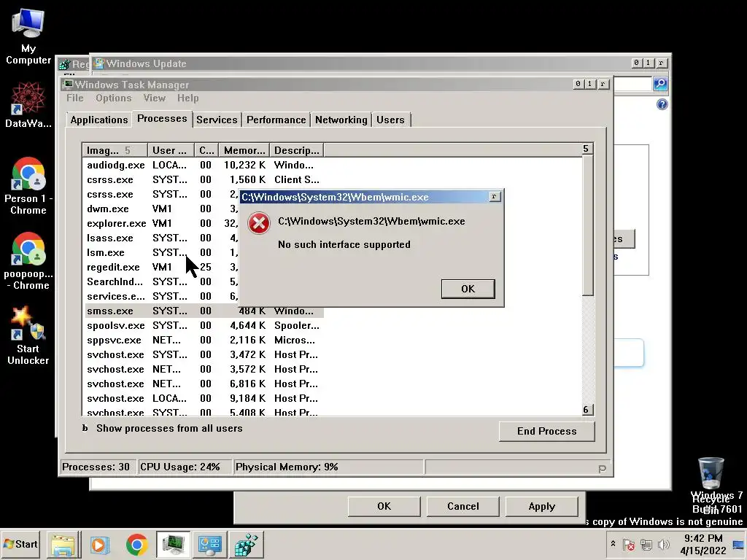Sort by Image Name column header
747x560 pixels.
point(115,150)
